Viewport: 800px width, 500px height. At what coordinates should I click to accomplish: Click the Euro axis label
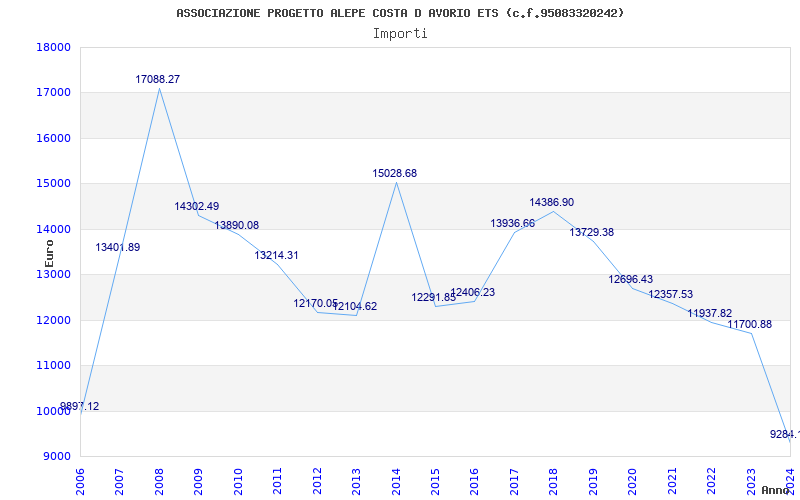click(49, 254)
